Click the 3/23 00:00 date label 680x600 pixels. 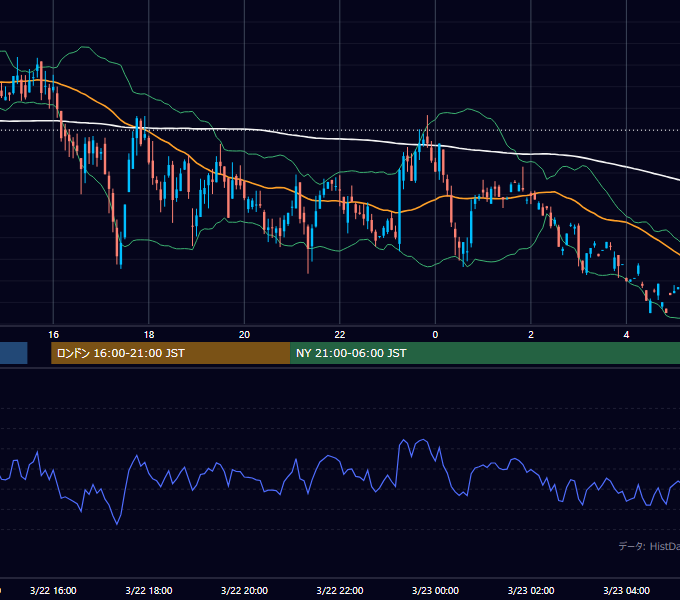(x=435, y=590)
